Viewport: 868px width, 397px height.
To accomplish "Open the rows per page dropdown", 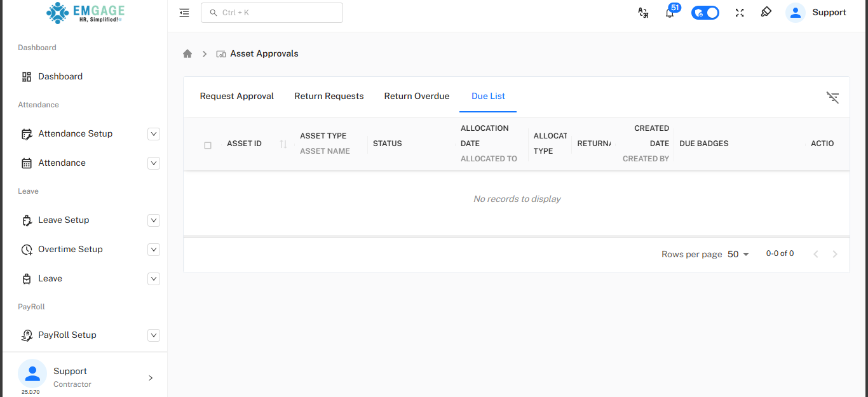I will (x=738, y=254).
